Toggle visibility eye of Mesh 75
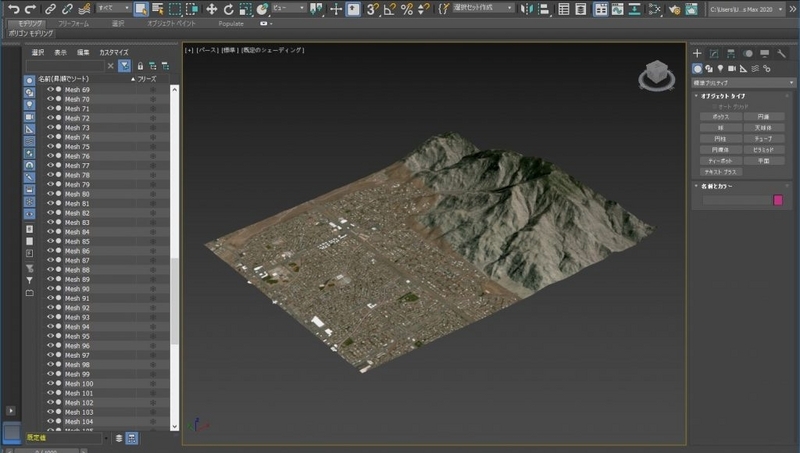Image resolution: width=800 pixels, height=453 pixels. pos(50,147)
